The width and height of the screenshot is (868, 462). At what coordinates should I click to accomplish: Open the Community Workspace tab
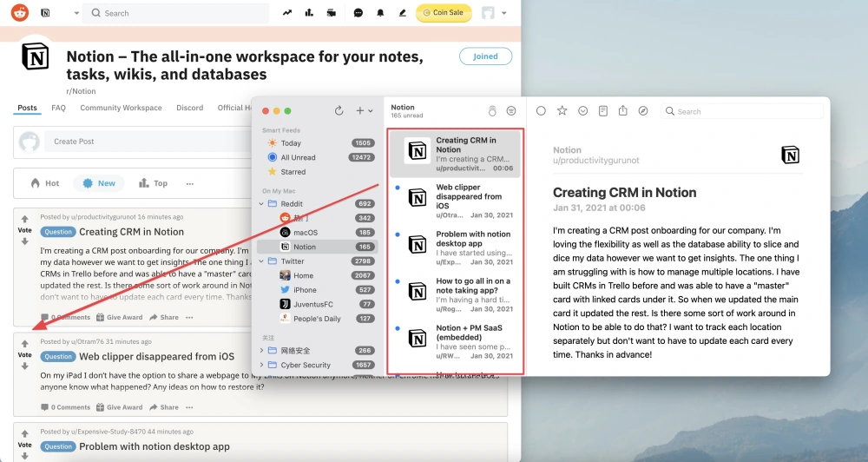click(122, 108)
